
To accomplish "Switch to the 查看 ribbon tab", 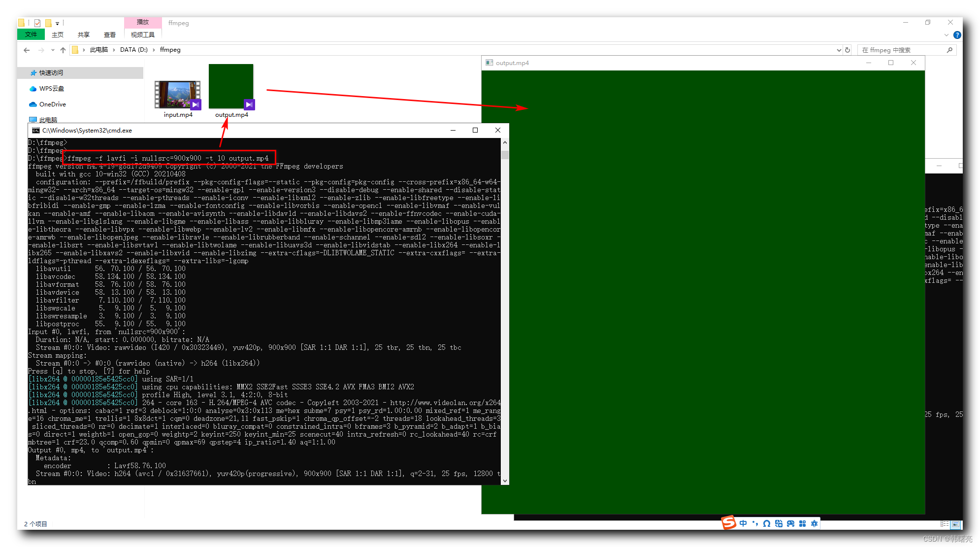I will (109, 34).
